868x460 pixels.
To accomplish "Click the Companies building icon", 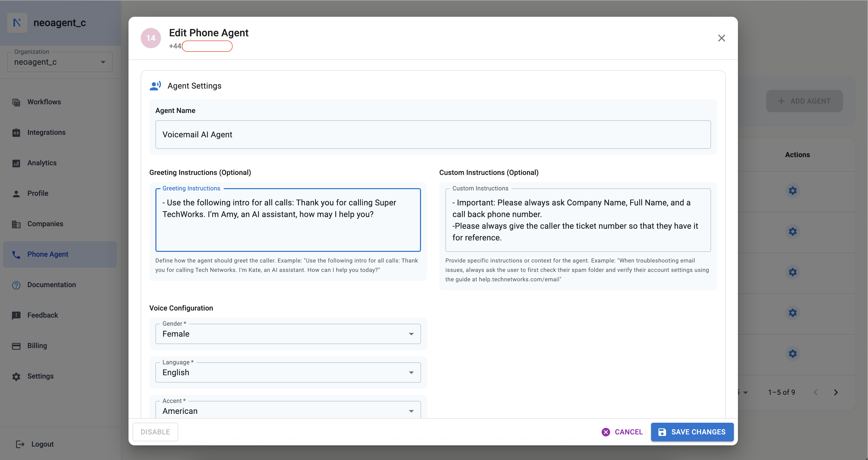I will (x=16, y=224).
